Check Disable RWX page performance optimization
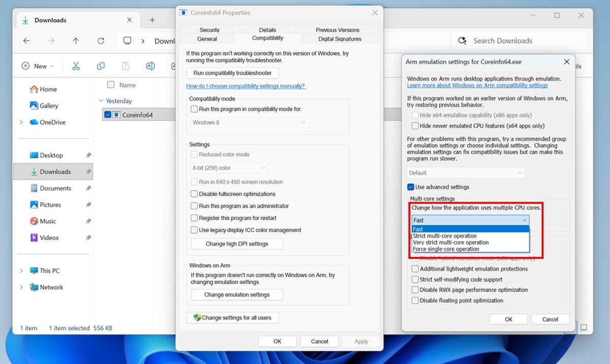610x364 pixels. pos(415,290)
